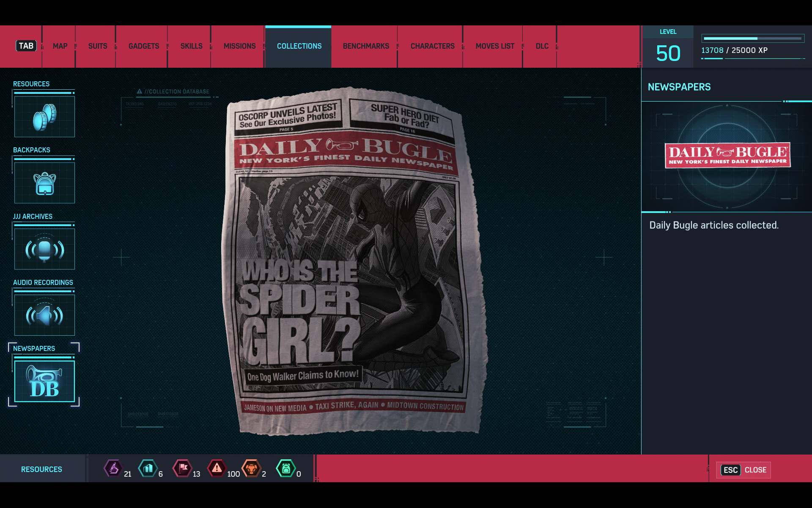The image size is (812, 508).
Task: Click challenge token count 2
Action: tap(264, 474)
